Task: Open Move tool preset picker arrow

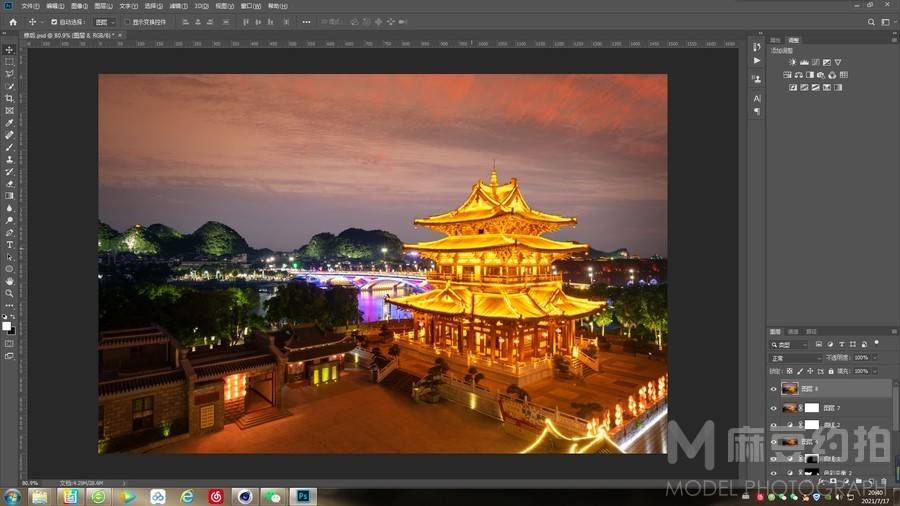Action: (x=42, y=22)
